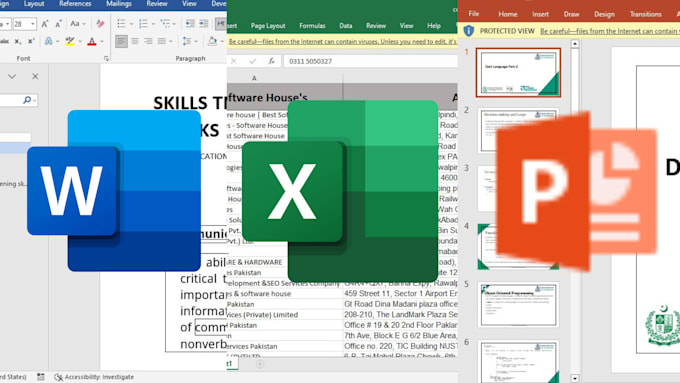Click Enter checkmark in Excel formula bar

[x=252, y=61]
